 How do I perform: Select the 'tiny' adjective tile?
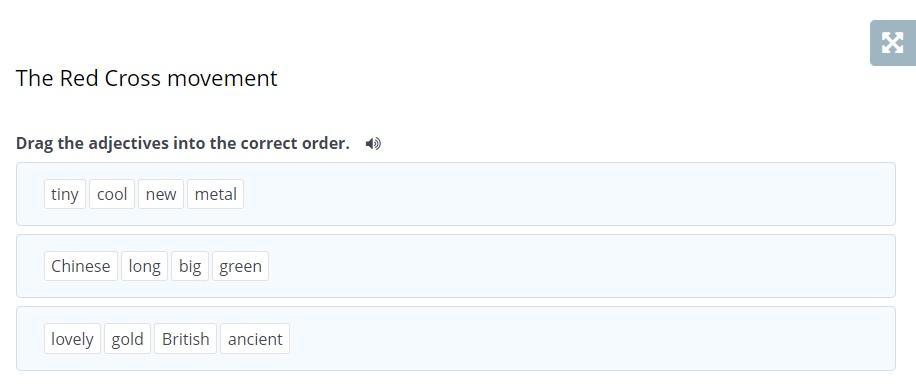pyautogui.click(x=65, y=194)
